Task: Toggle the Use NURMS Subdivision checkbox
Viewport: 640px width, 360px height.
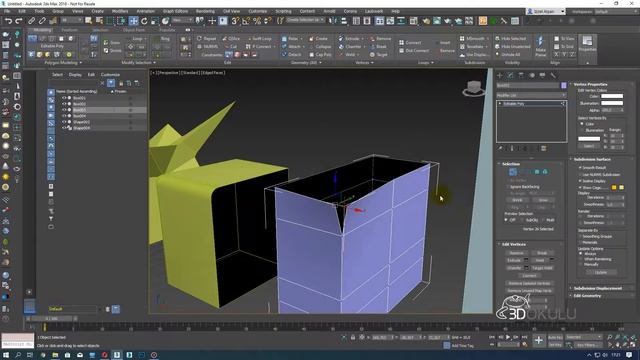Action: (x=580, y=175)
